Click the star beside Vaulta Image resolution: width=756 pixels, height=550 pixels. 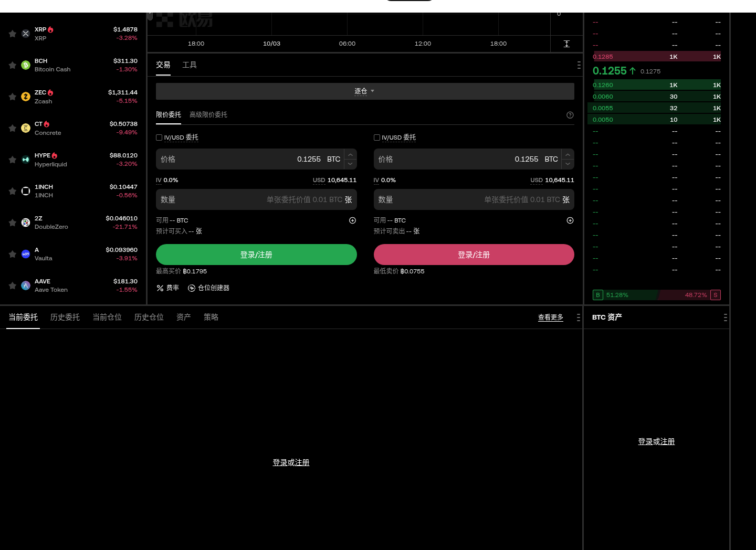pos(13,254)
